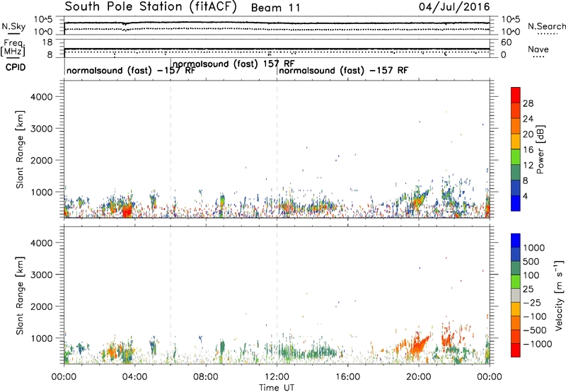Click the yellow segment between 16 and 20 dB
The image size is (566, 392).
click(x=516, y=142)
